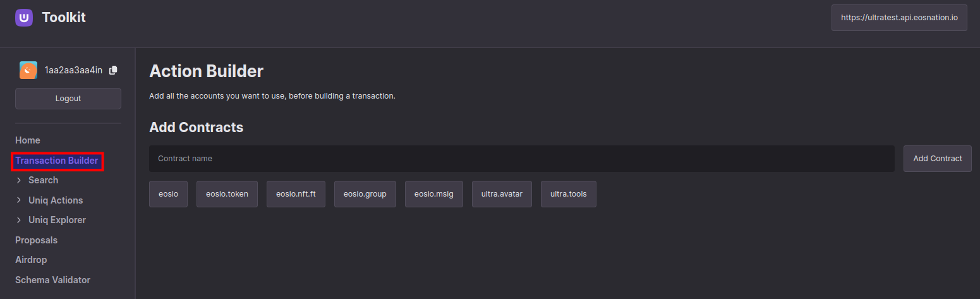Click the Logout button

pyautogui.click(x=68, y=99)
